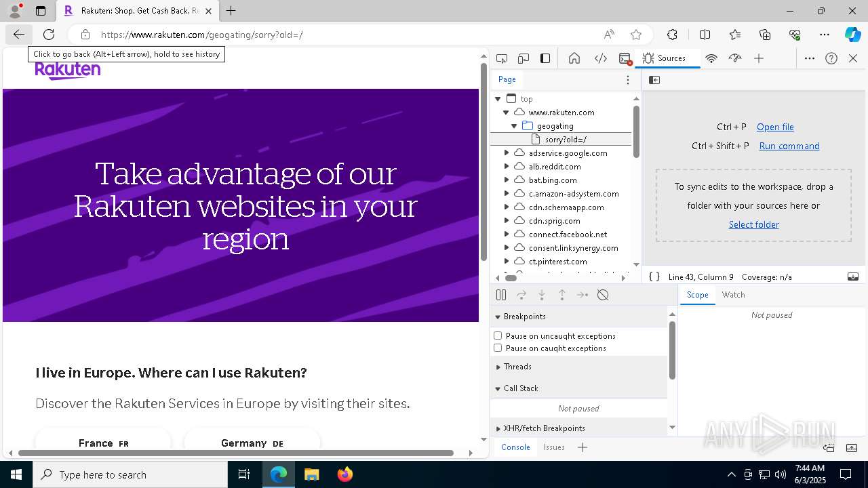Click the navigator tree vertical scrollbar
Viewport: 868px width, 488px height.
pyautogui.click(x=636, y=131)
